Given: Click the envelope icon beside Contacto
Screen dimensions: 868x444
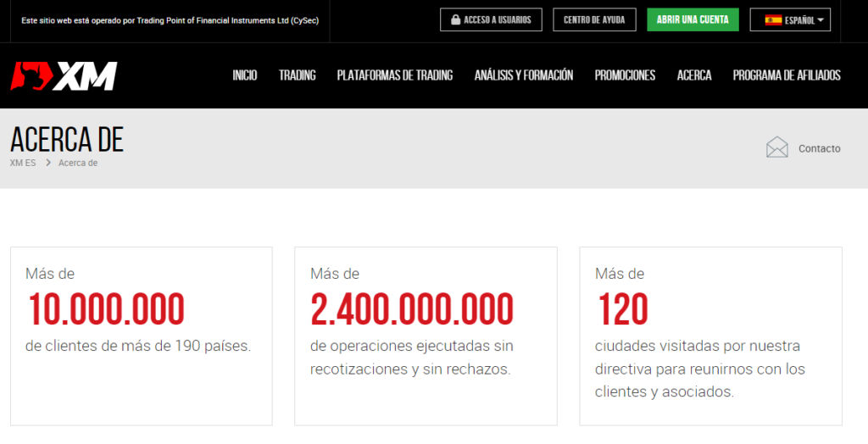Looking at the screenshot, I should [776, 148].
